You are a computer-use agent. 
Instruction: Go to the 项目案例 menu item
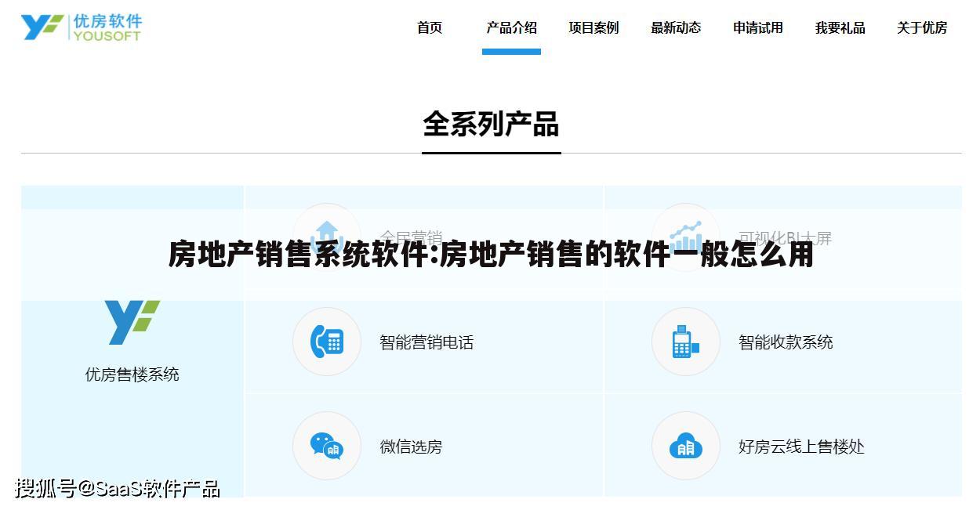tap(593, 27)
